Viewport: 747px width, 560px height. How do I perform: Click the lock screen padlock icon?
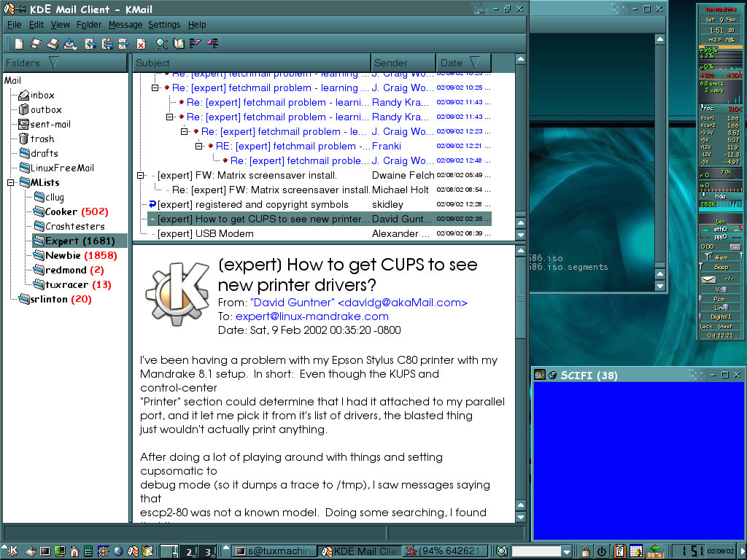tap(586, 551)
